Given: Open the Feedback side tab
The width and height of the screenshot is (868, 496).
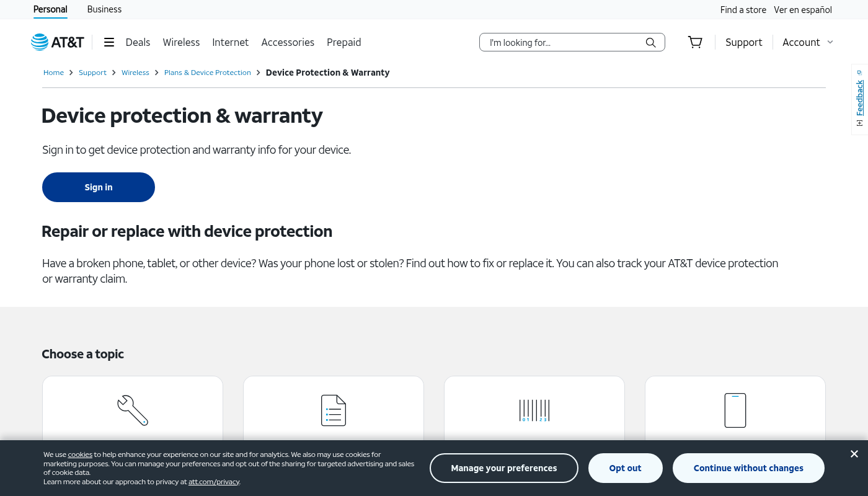Looking at the screenshot, I should [x=860, y=99].
